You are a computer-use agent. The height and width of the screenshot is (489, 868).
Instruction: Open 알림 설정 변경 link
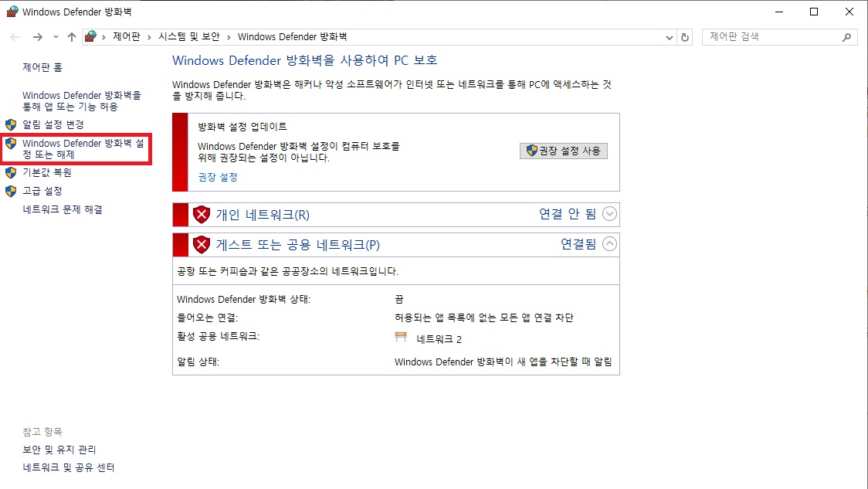pos(53,124)
